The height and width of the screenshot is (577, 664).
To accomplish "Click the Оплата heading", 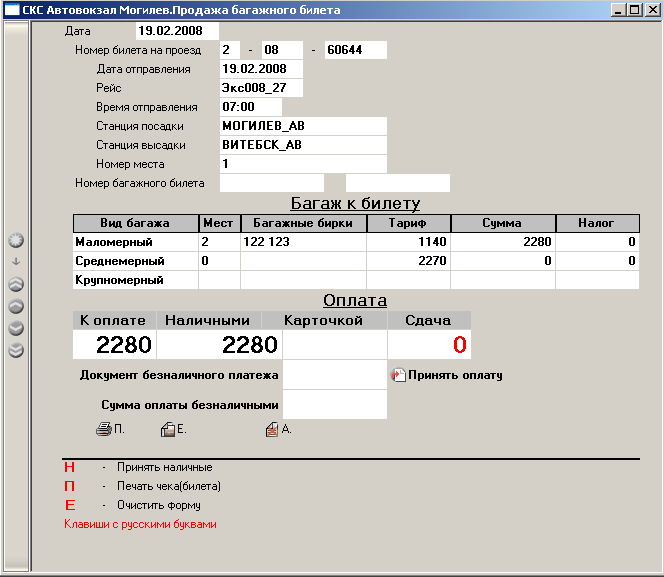I will (355, 300).
